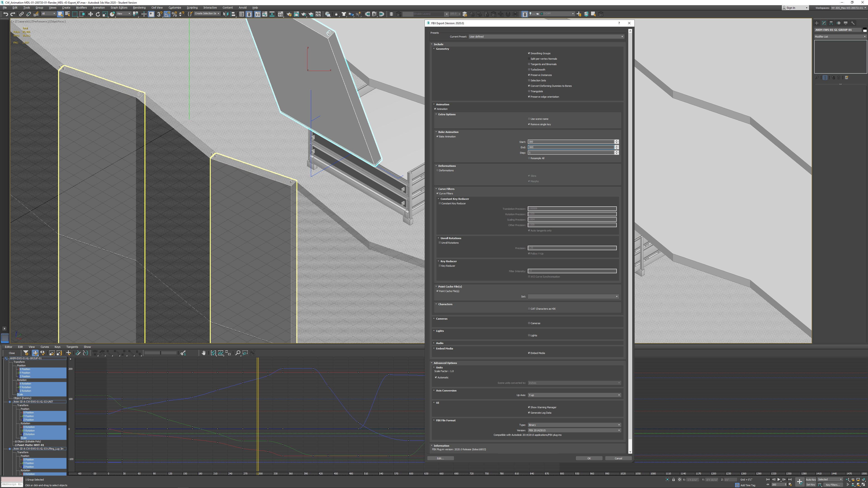Click the curve editor Zoom magnifier icon
This screenshot has height=488, width=868.
(x=238, y=353)
